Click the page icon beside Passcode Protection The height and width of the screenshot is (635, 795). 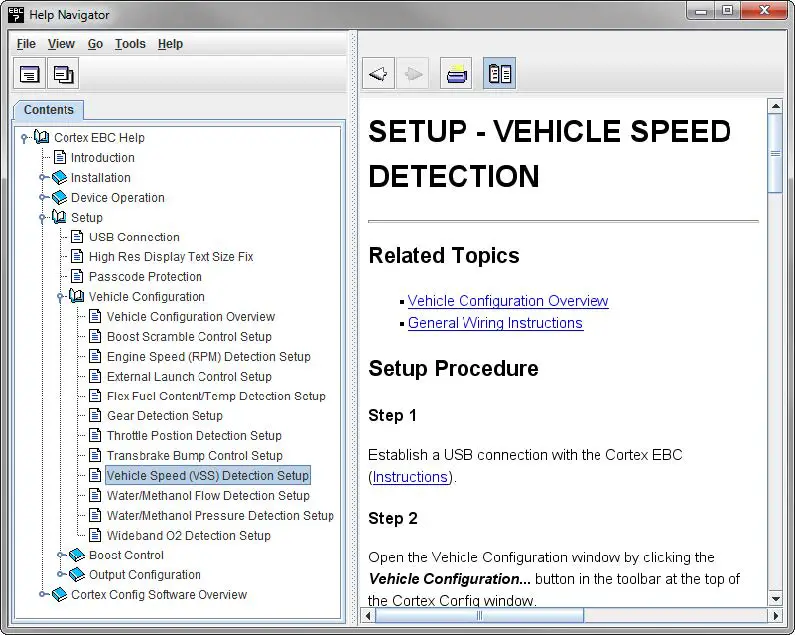(77, 276)
